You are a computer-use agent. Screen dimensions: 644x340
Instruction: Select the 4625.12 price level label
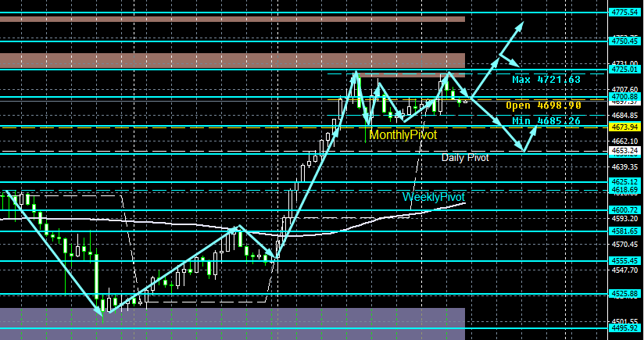point(624,181)
